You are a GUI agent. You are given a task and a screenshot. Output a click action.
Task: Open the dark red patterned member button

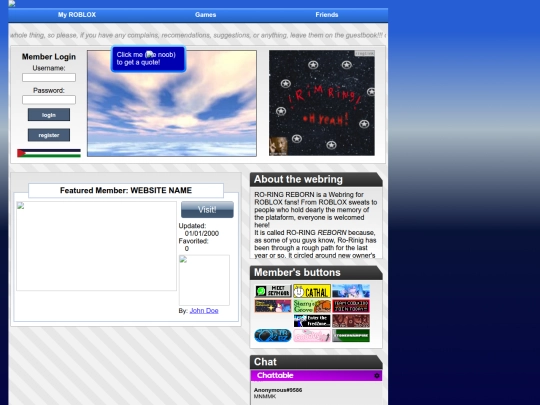click(x=351, y=321)
